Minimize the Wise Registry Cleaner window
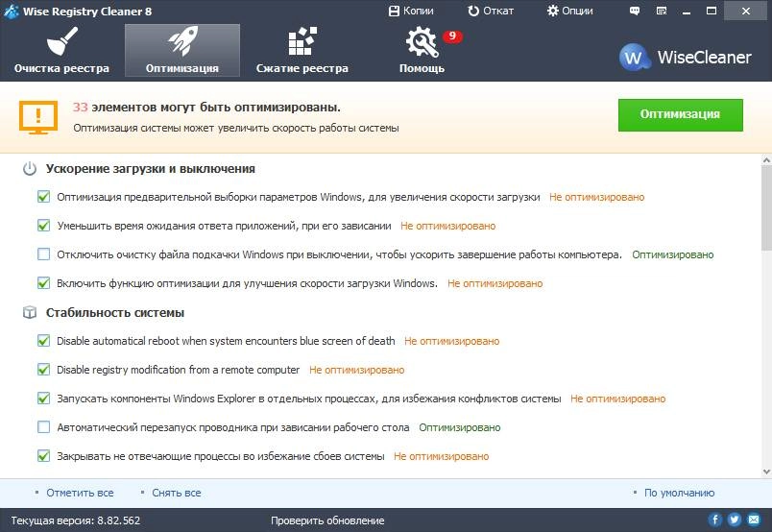772x532 pixels. tap(687, 11)
